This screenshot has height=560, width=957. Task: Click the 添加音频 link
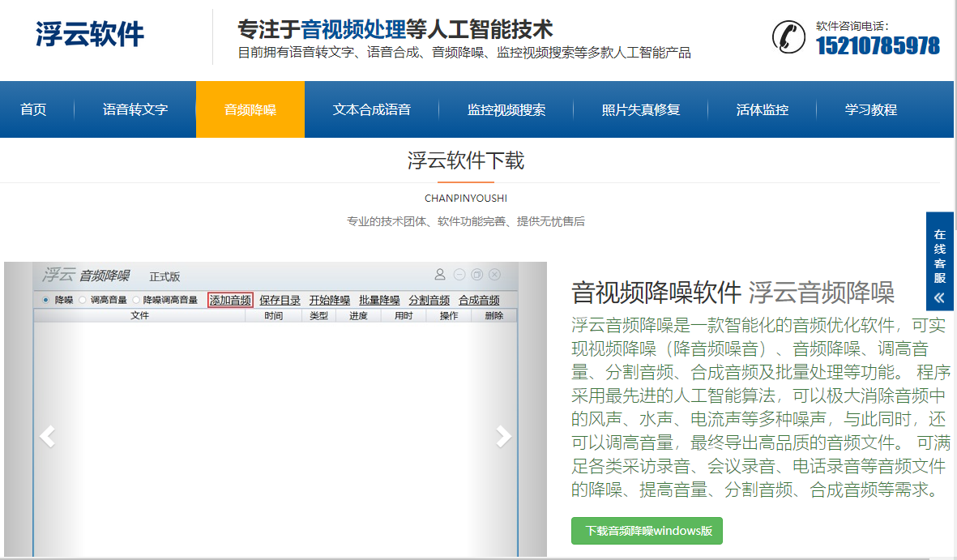[x=230, y=300]
